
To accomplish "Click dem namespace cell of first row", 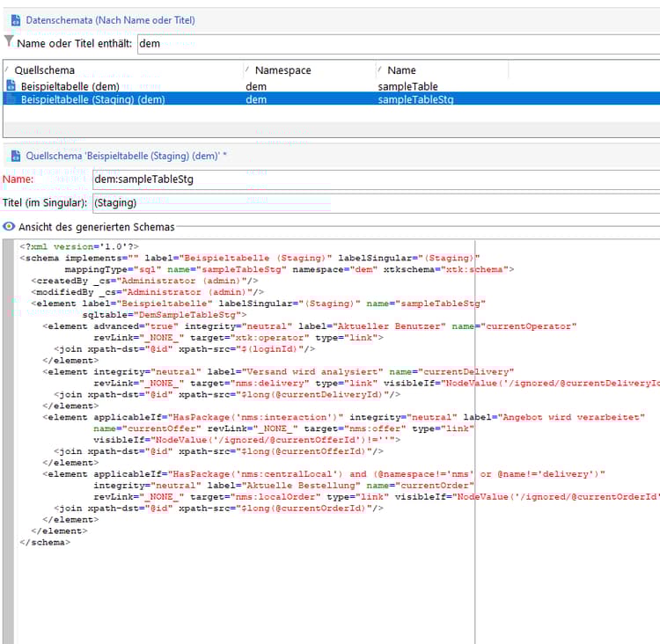I will (256, 86).
